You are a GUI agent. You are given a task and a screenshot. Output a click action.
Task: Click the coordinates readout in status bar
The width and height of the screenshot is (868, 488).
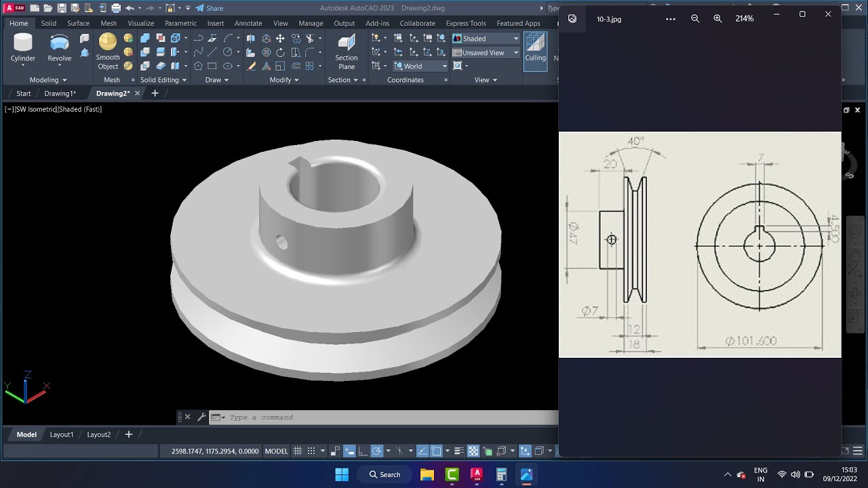215,451
